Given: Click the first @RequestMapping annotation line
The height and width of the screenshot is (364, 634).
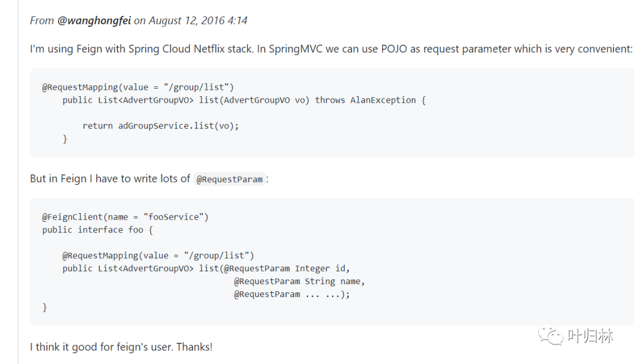Looking at the screenshot, I should 138,87.
